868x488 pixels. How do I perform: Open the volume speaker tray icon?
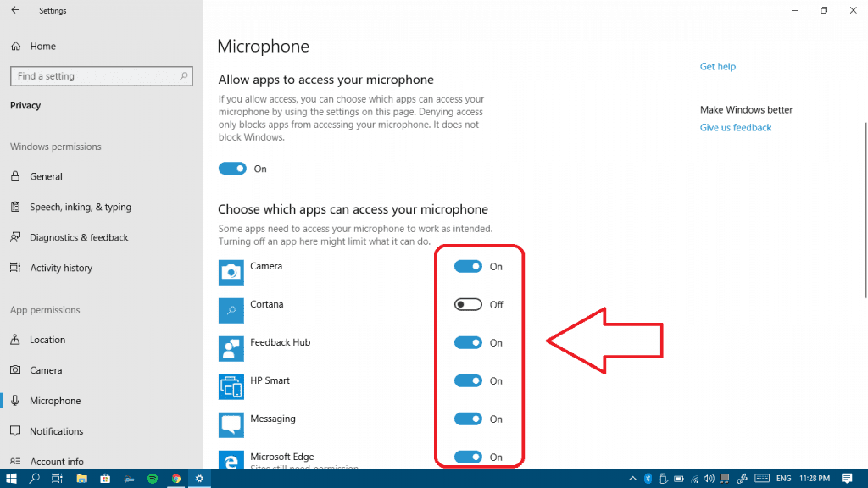[709, 479]
